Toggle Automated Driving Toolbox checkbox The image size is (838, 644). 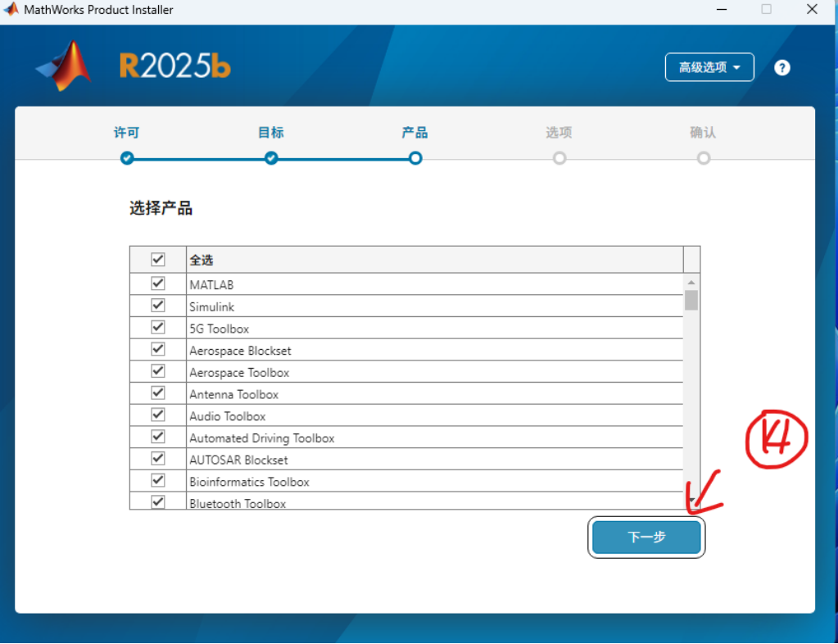click(x=157, y=437)
